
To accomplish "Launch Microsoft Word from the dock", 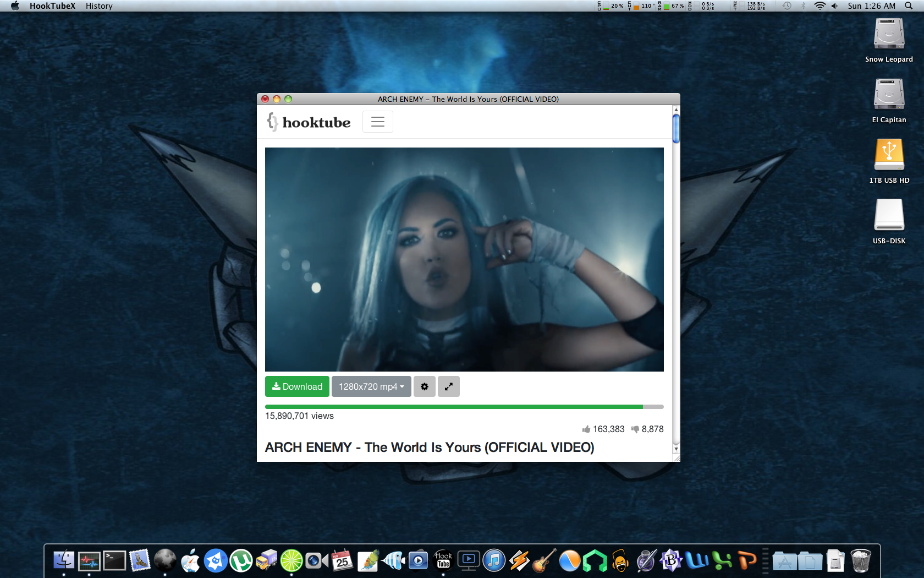I will (696, 561).
